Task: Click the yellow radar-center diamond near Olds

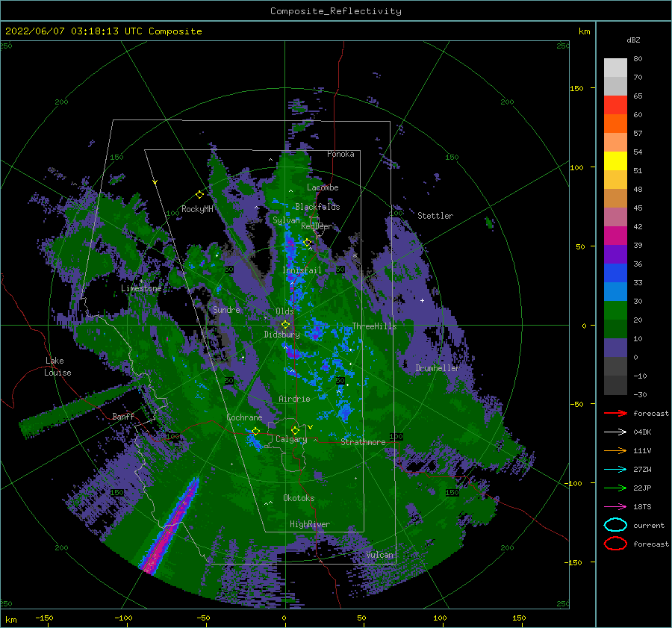Action: tap(285, 325)
